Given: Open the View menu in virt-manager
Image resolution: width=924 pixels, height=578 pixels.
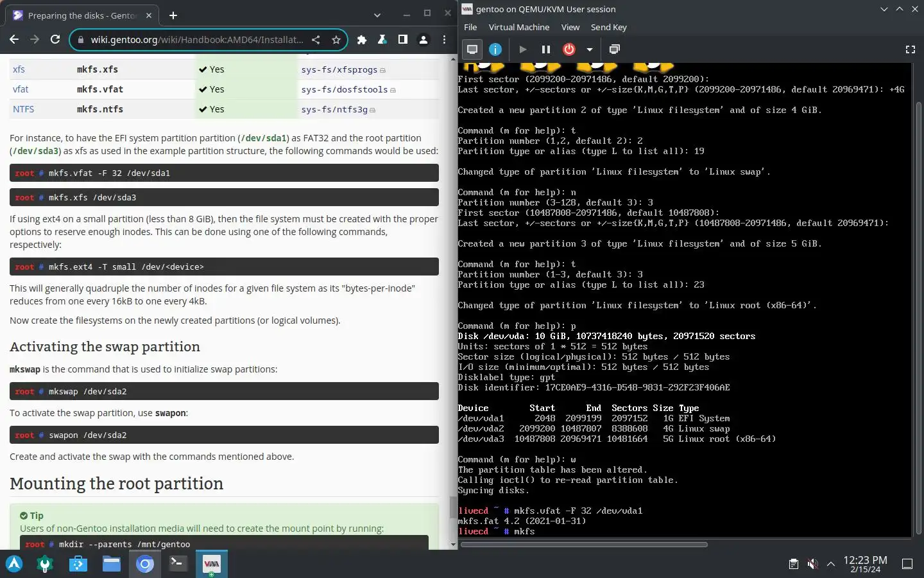Looking at the screenshot, I should (x=570, y=27).
